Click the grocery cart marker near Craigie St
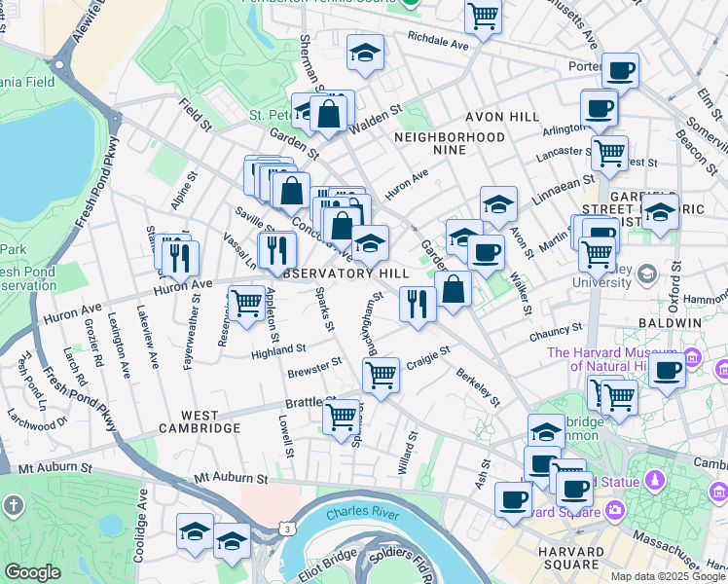 point(381,377)
